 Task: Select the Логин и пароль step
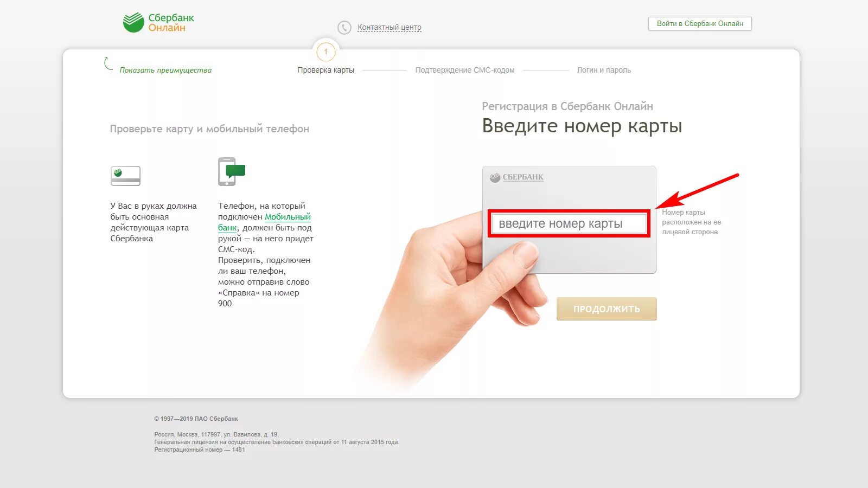[604, 70]
